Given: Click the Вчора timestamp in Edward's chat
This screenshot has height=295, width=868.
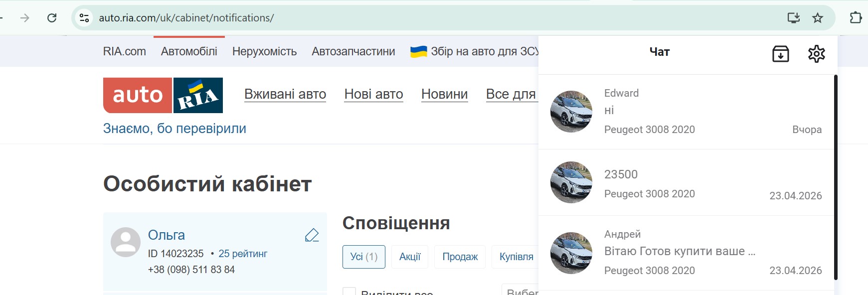Looking at the screenshot, I should (x=807, y=130).
